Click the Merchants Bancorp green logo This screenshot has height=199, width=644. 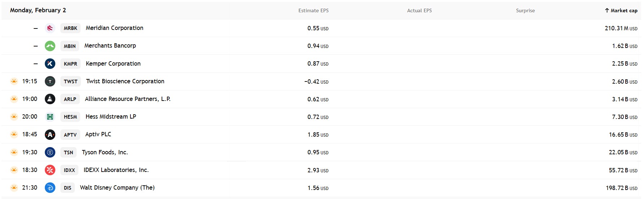coord(50,46)
